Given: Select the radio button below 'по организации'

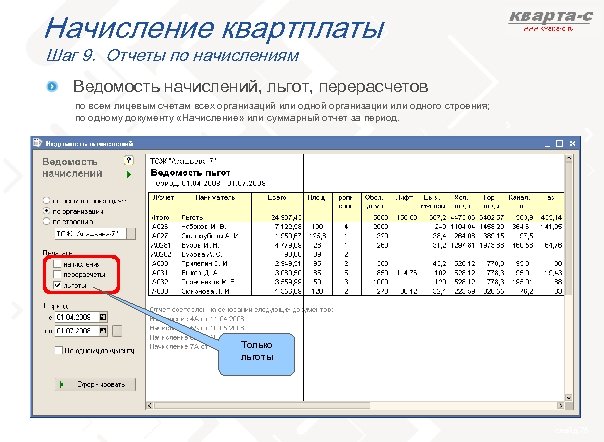Looking at the screenshot, I should click(x=46, y=222).
